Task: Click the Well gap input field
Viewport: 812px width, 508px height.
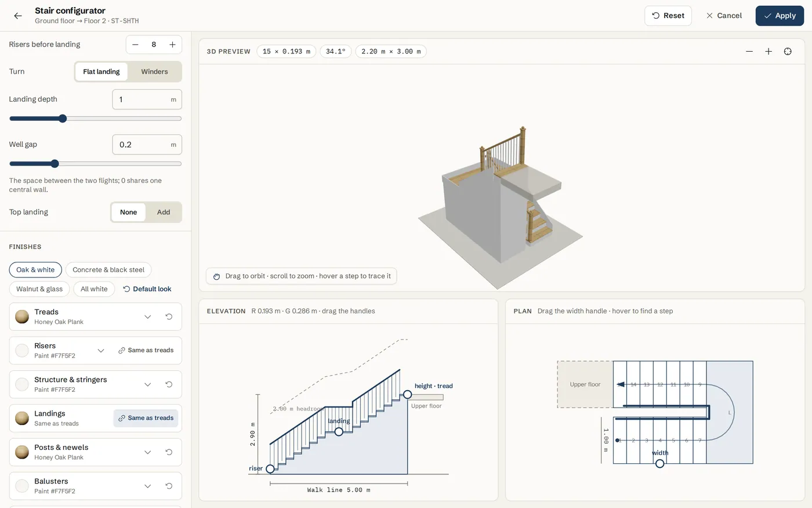Action: (147, 145)
